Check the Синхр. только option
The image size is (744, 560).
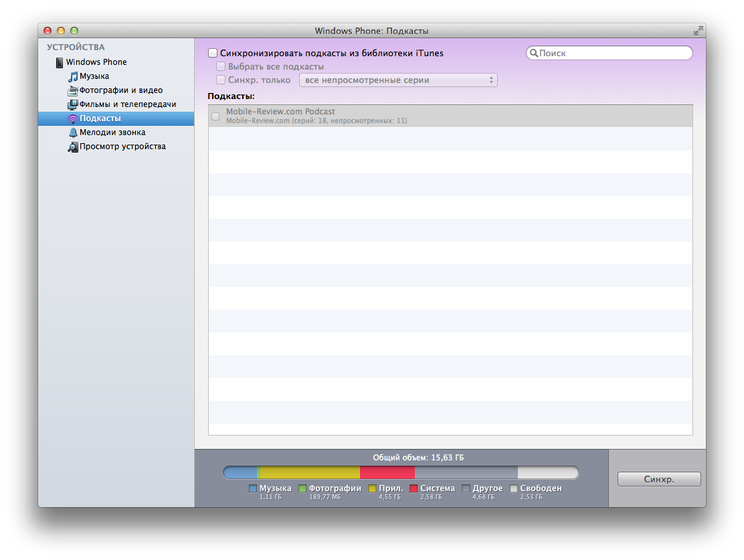tap(221, 80)
